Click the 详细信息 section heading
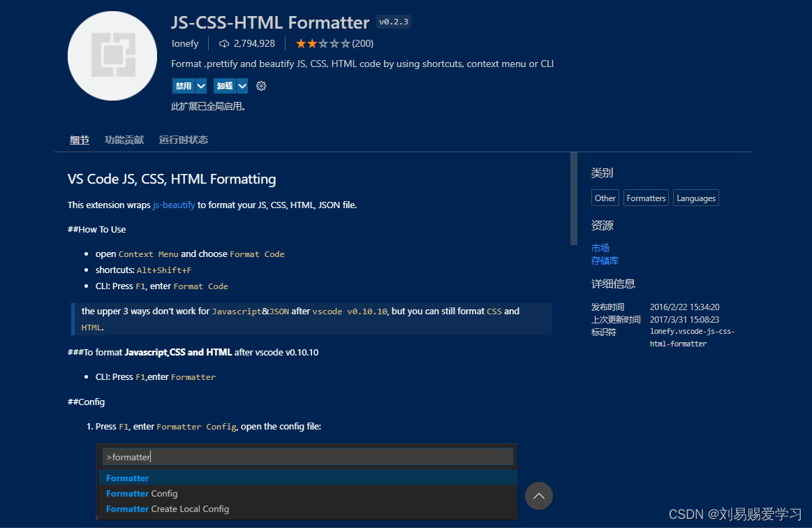The width and height of the screenshot is (812, 528). (613, 284)
